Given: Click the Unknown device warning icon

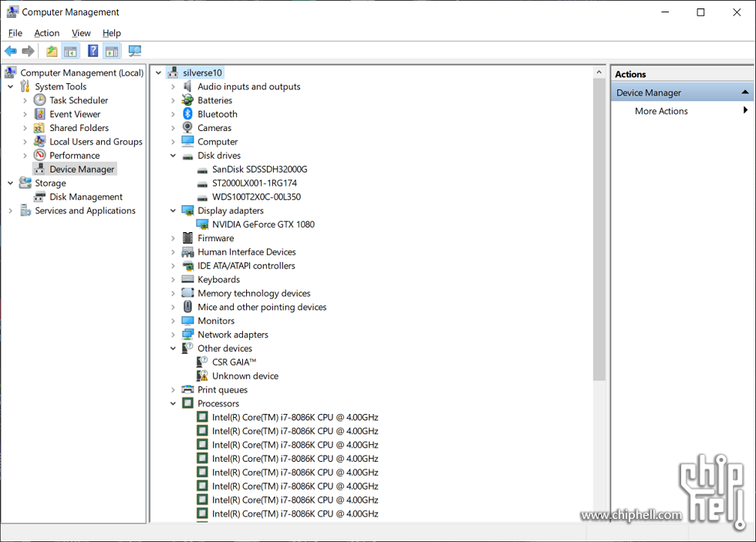Looking at the screenshot, I should pyautogui.click(x=202, y=375).
